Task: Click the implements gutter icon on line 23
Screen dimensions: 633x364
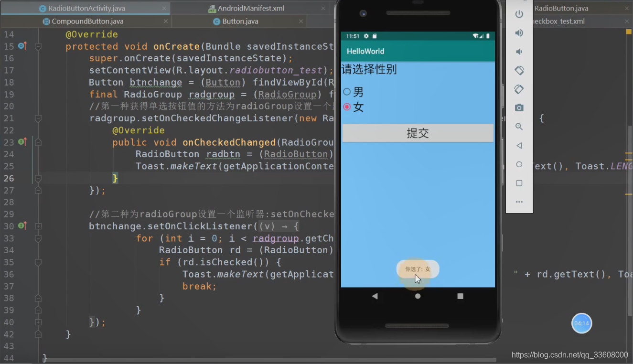Action: 22,142
